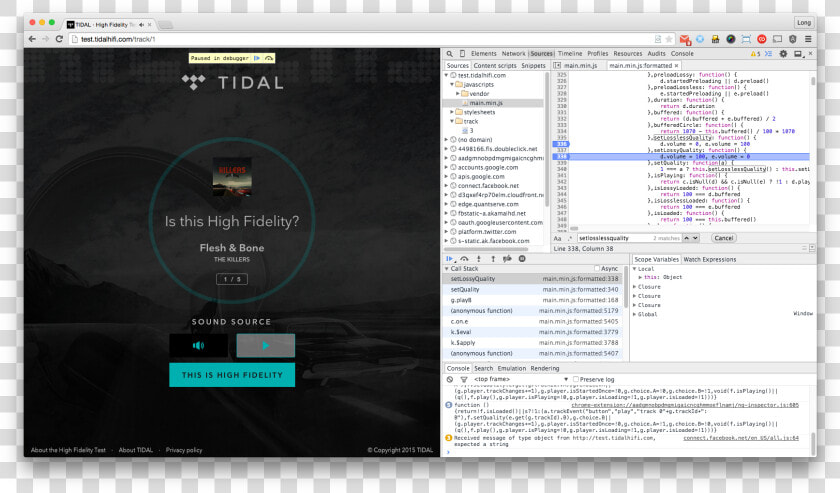The height and width of the screenshot is (493, 840).
Task: Open the Chrome hamburger menu
Action: point(808,39)
